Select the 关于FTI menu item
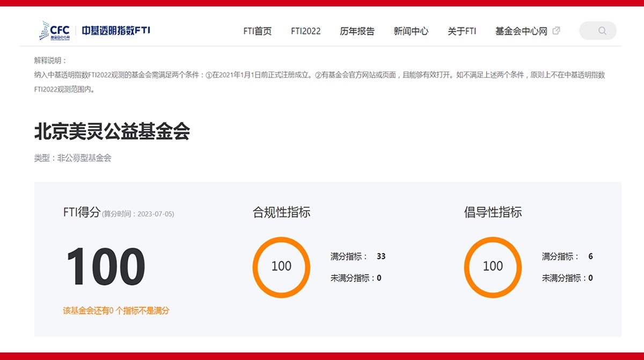 click(462, 31)
